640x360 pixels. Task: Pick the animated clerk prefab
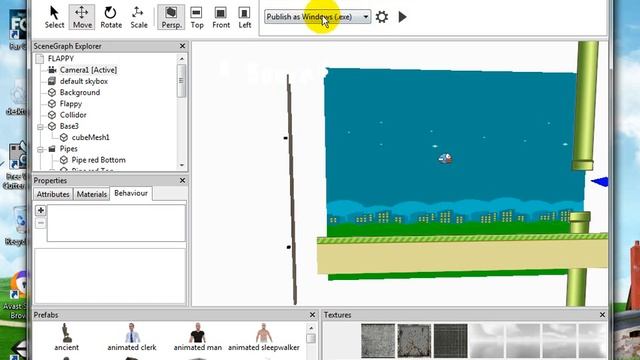coord(131,337)
